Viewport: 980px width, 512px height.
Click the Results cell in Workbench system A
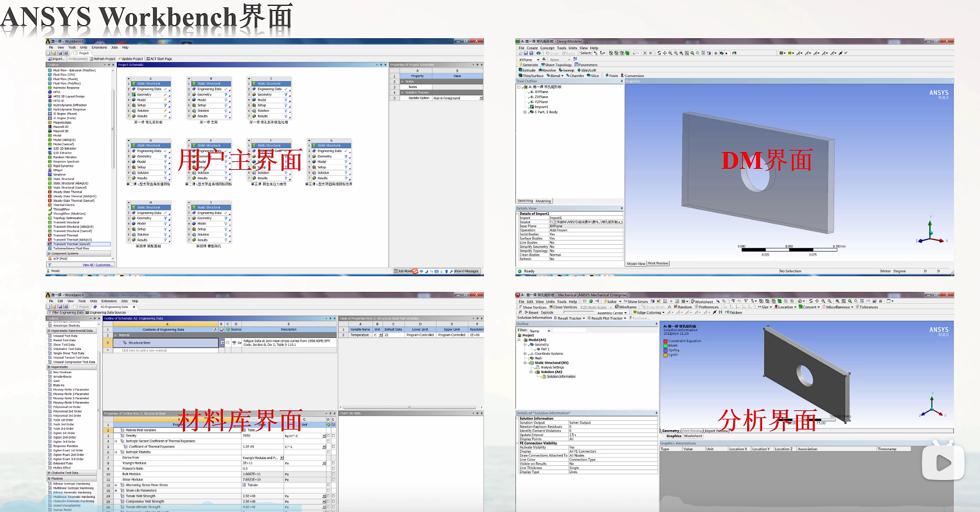[151, 116]
